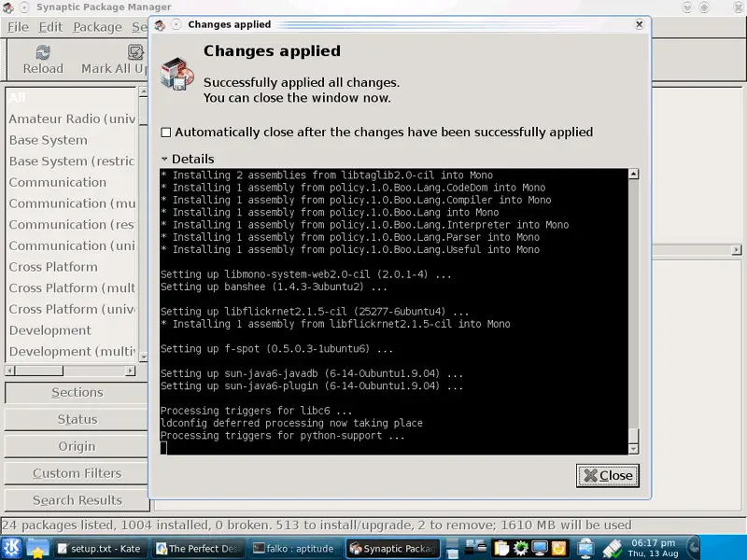
Task: Click the Search Results button
Action: pos(78,500)
